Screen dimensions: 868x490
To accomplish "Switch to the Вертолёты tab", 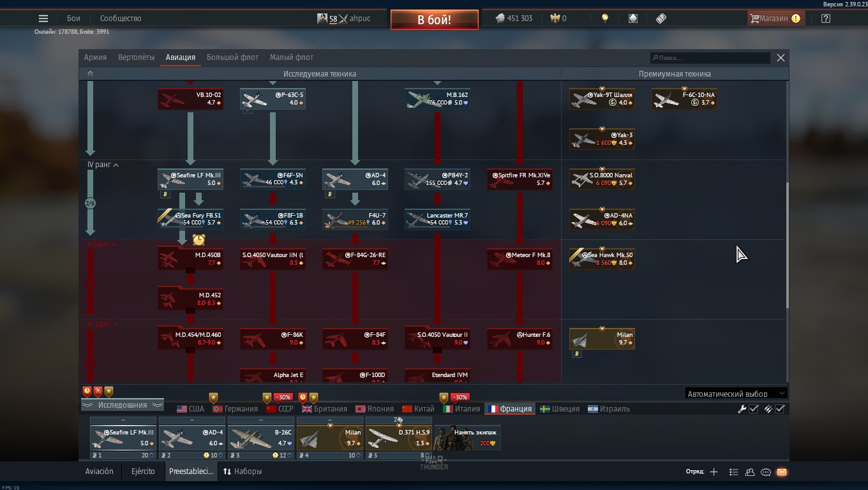I will click(136, 57).
